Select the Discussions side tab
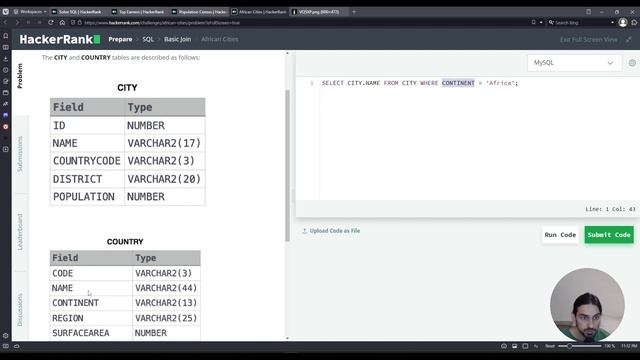The height and width of the screenshot is (360, 640). pyautogui.click(x=20, y=310)
